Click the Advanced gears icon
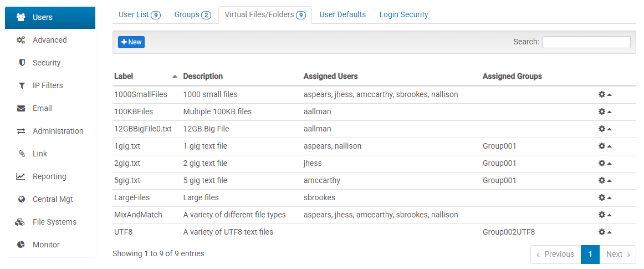The height and width of the screenshot is (269, 644). [21, 40]
